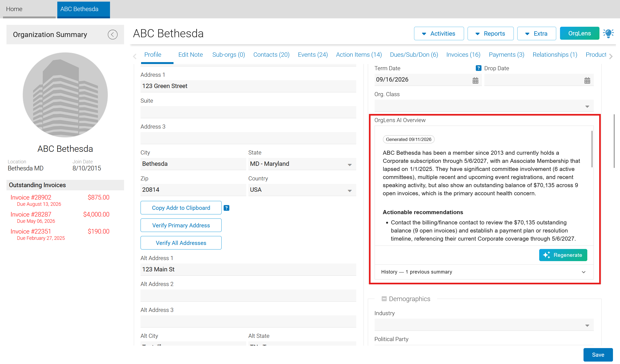
Task: Open the Activities dropdown menu
Action: (x=439, y=33)
